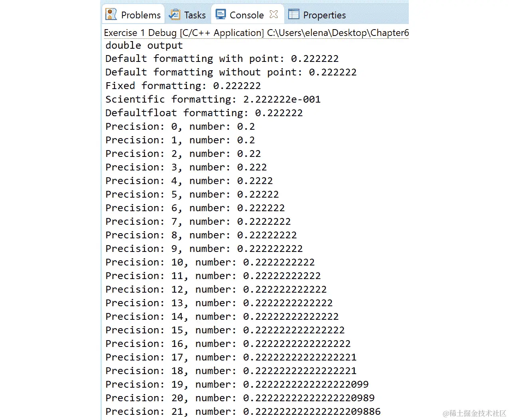Click the 'Precision: 3' output line
Viewport: 509px width, 420px height.
[186, 167]
